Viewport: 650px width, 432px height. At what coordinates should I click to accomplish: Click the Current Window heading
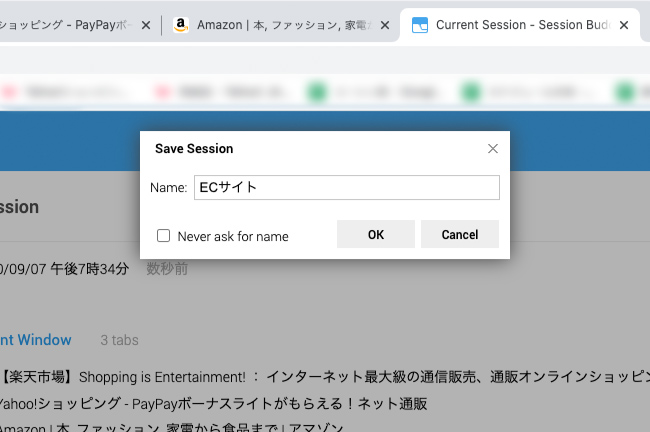pyautogui.click(x=36, y=340)
